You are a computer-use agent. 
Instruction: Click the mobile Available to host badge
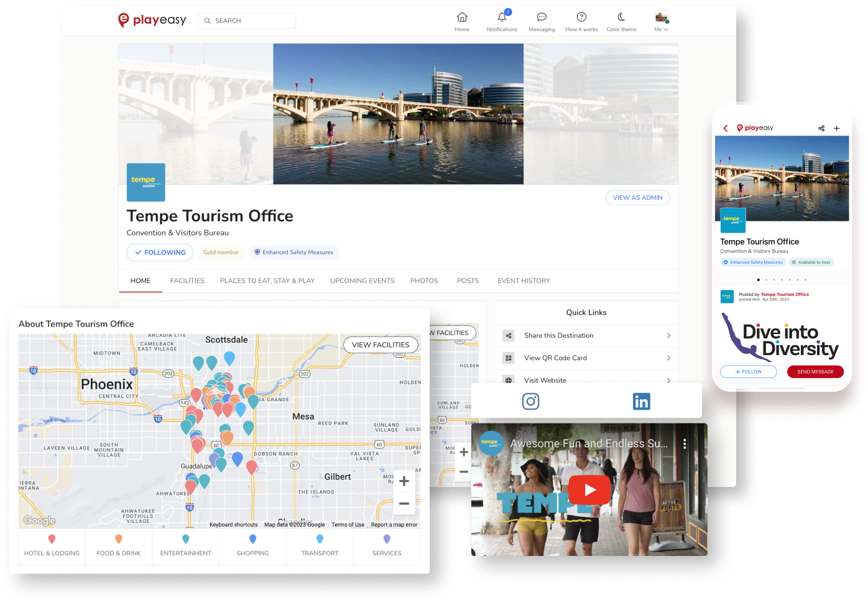811,262
